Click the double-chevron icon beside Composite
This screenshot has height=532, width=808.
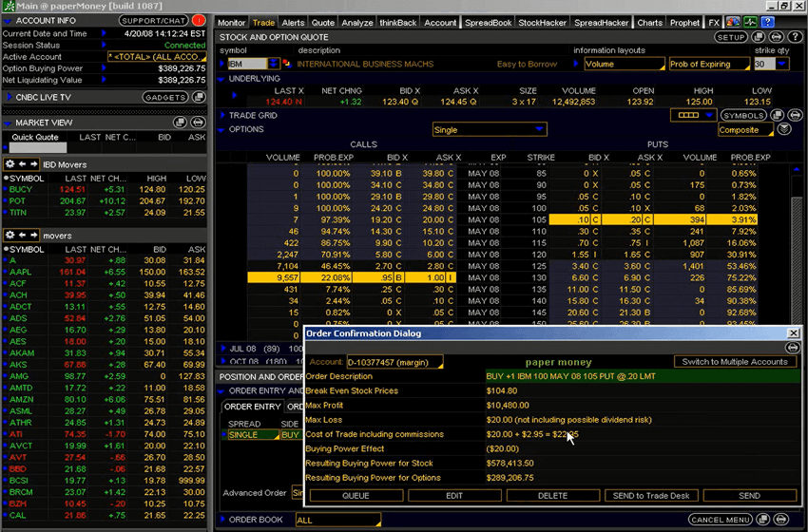coord(784,129)
